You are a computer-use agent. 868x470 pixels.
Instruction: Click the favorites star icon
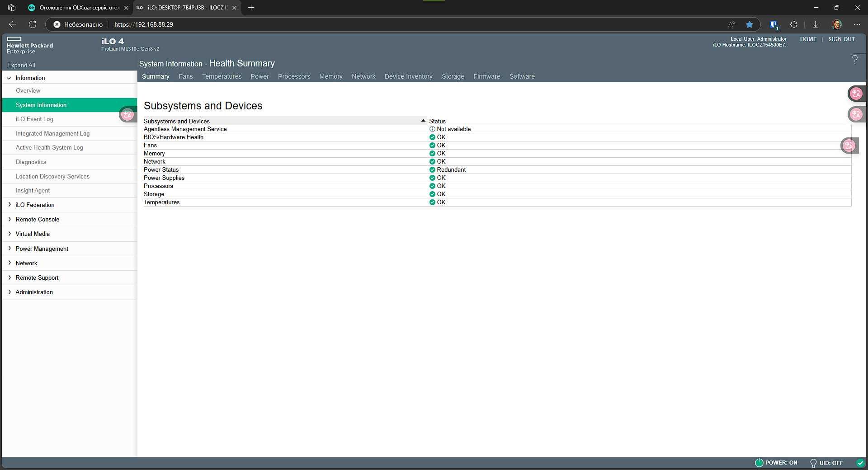click(750, 24)
